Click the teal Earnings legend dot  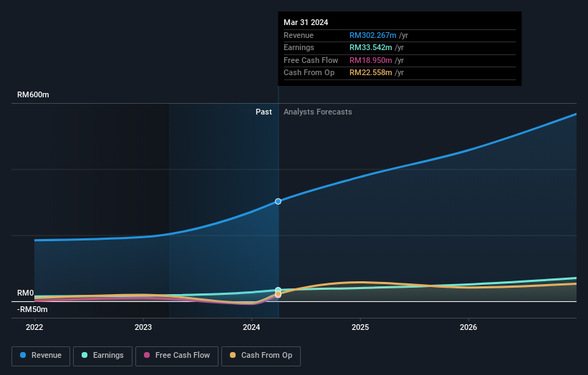click(x=85, y=355)
